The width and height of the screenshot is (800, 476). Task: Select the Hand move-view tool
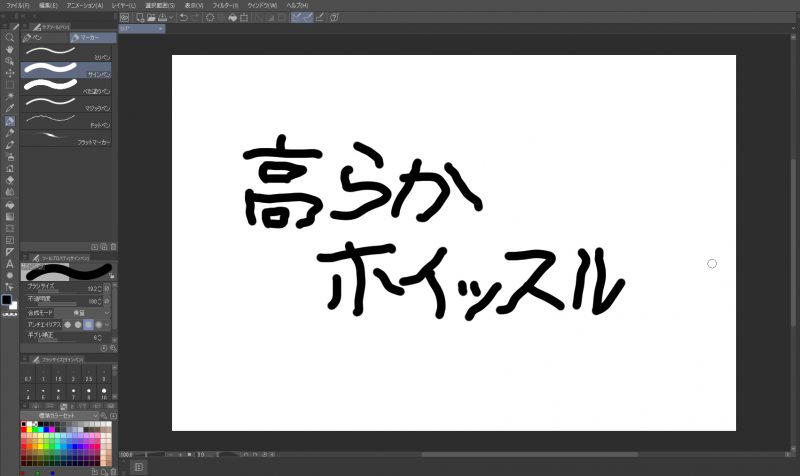pos(9,49)
